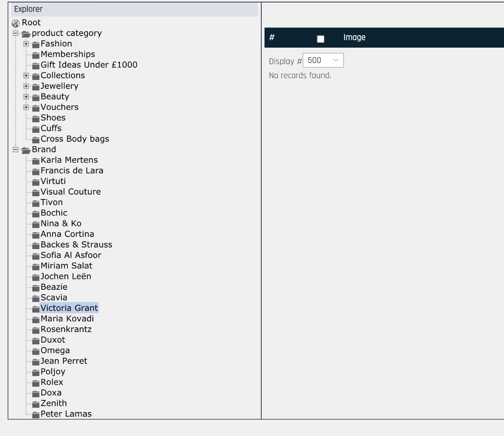
Task: Click the Cuffs folder icon
Action: point(36,129)
